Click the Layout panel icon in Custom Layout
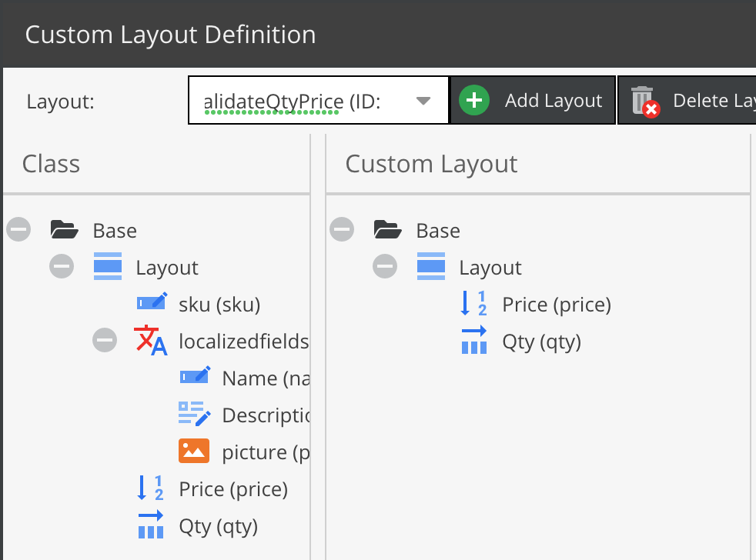Image resolution: width=756 pixels, height=560 pixels. (430, 267)
